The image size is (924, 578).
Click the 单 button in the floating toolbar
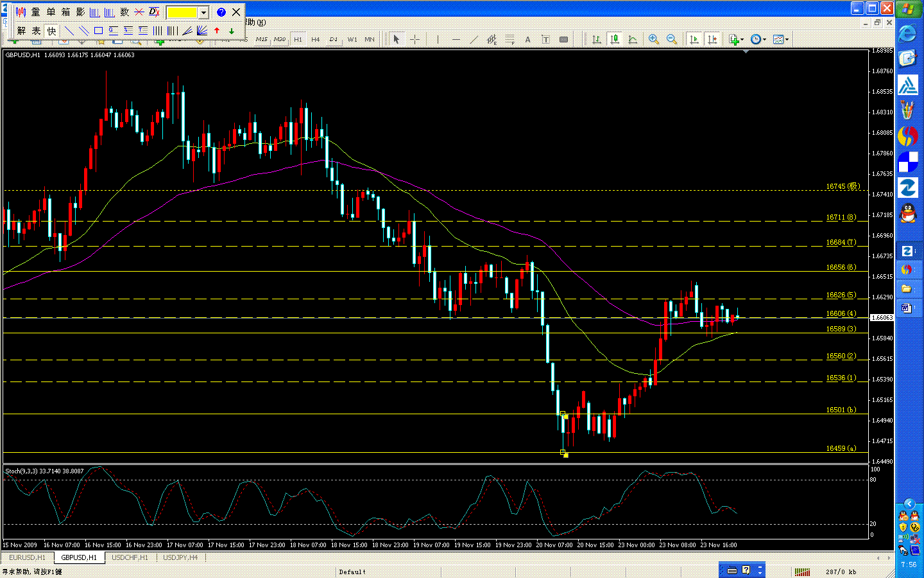click(51, 12)
